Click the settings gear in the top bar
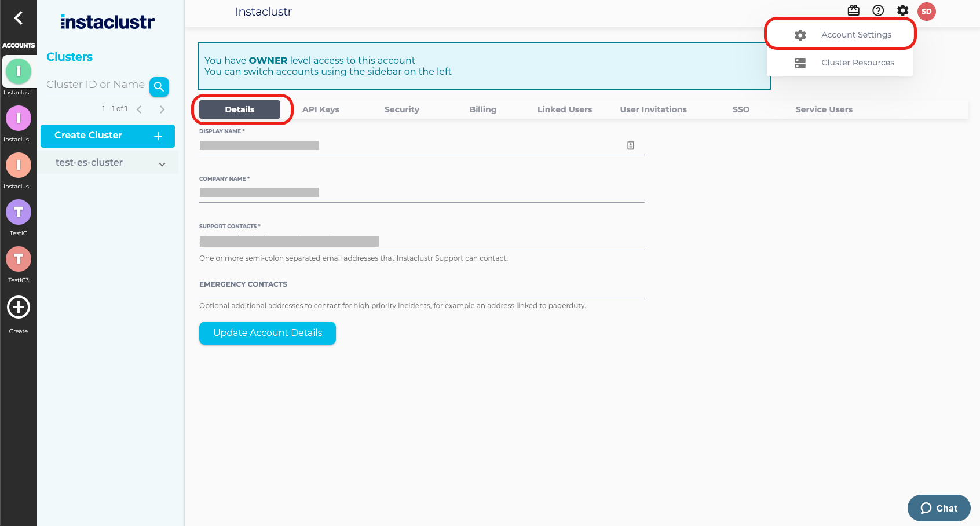Viewport: 980px width, 526px height. point(902,10)
